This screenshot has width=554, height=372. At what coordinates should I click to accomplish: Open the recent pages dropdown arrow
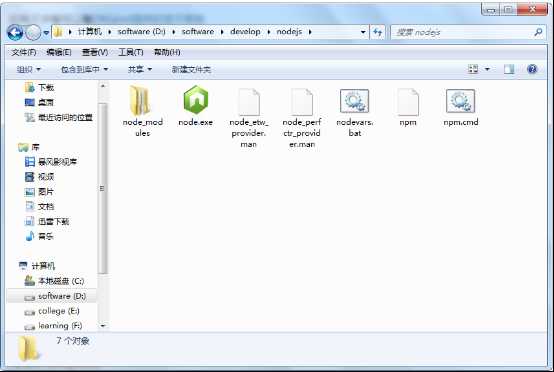46,33
